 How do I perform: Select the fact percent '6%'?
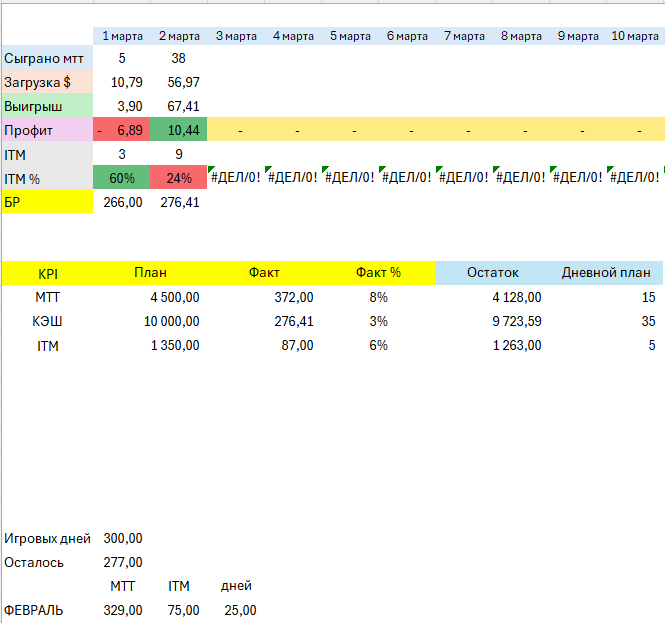(378, 346)
